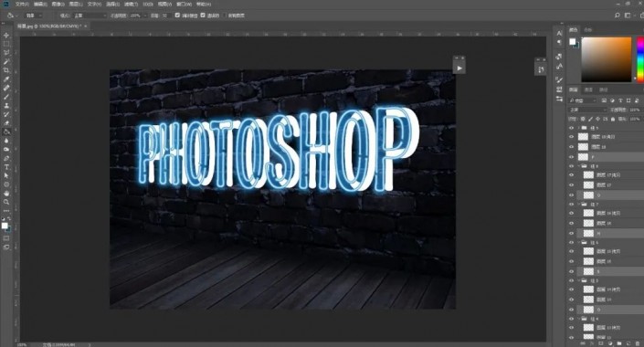
Task: Expand the 组 9 group
Action: point(579,128)
